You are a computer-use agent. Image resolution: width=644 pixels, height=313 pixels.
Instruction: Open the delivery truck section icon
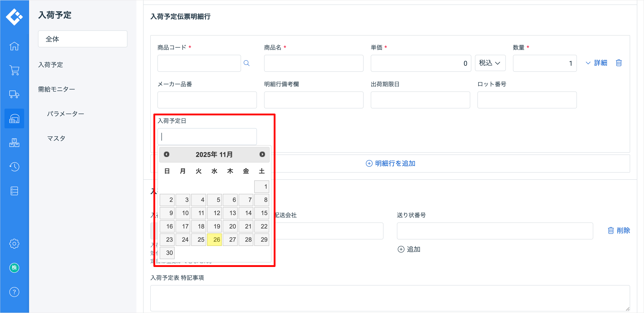(14, 95)
